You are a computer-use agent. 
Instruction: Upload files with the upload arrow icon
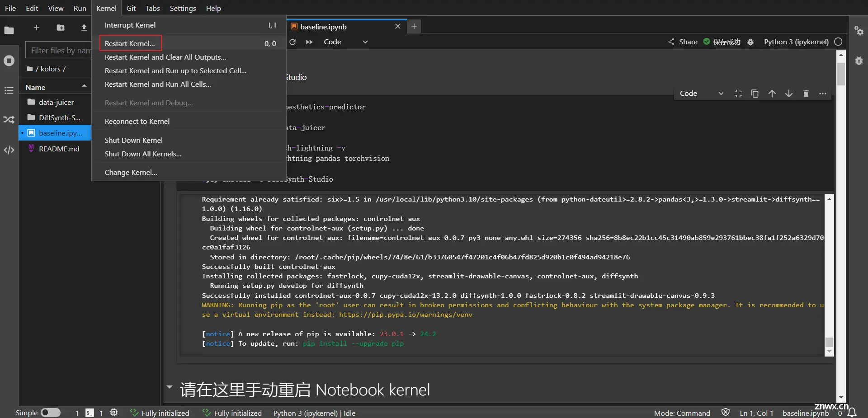pyautogui.click(x=84, y=28)
